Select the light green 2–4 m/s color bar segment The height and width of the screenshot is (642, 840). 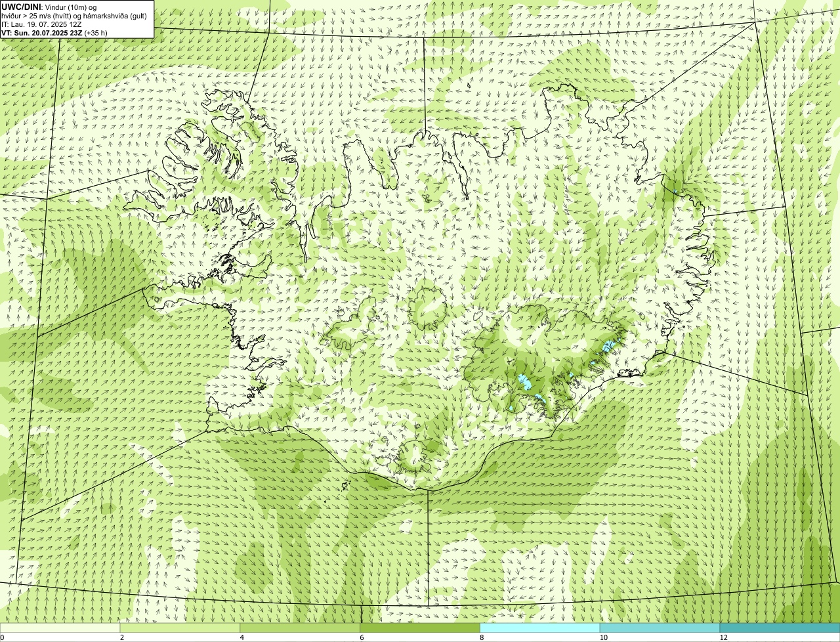click(180, 628)
